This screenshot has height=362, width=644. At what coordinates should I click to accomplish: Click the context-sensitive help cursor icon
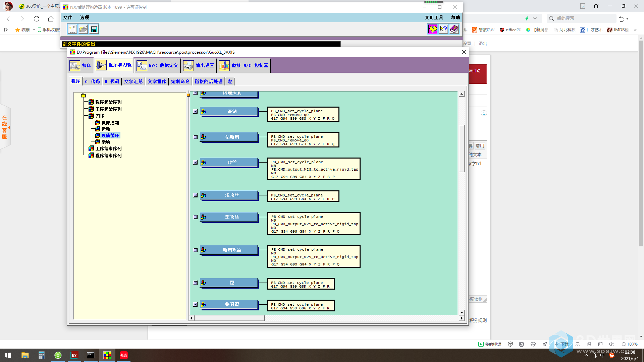[x=443, y=29]
